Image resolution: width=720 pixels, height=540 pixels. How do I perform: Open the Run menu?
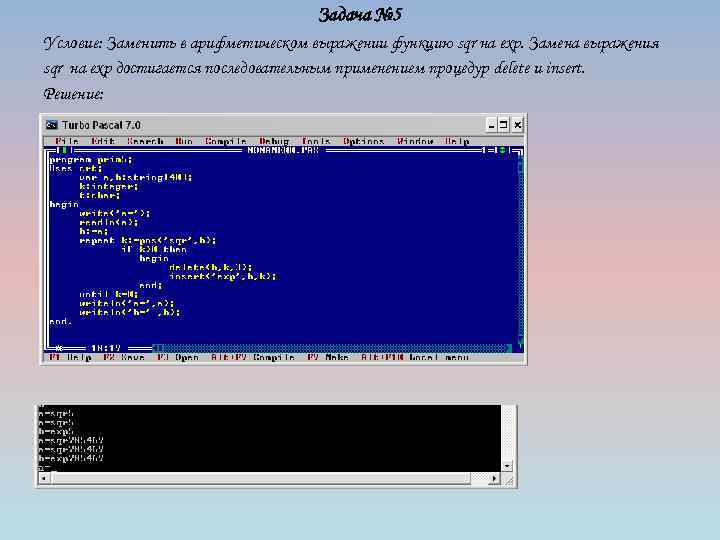(x=184, y=141)
